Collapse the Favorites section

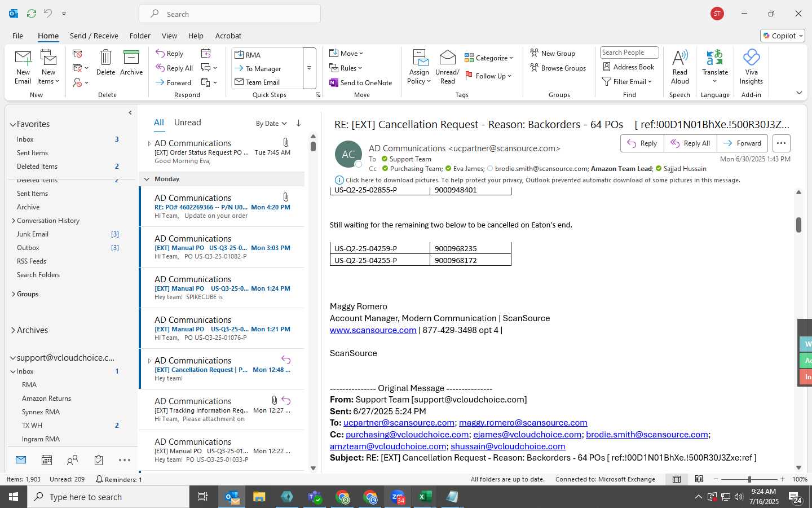click(13, 124)
